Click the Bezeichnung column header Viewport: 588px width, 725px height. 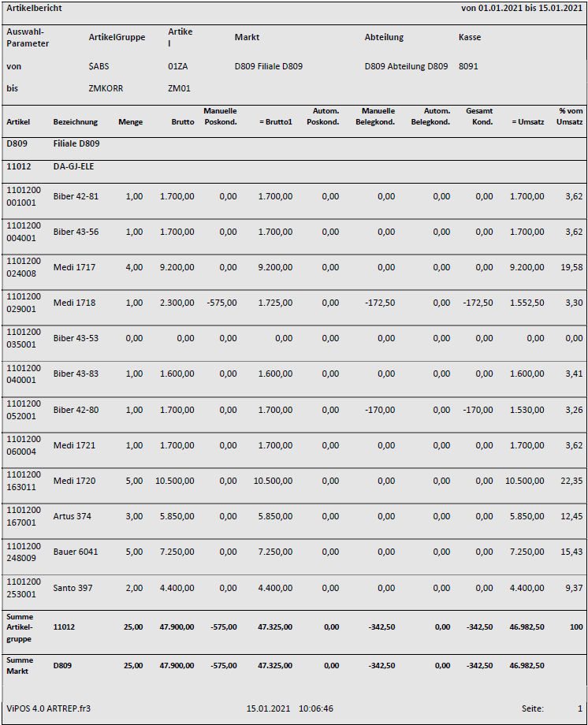[x=76, y=122]
